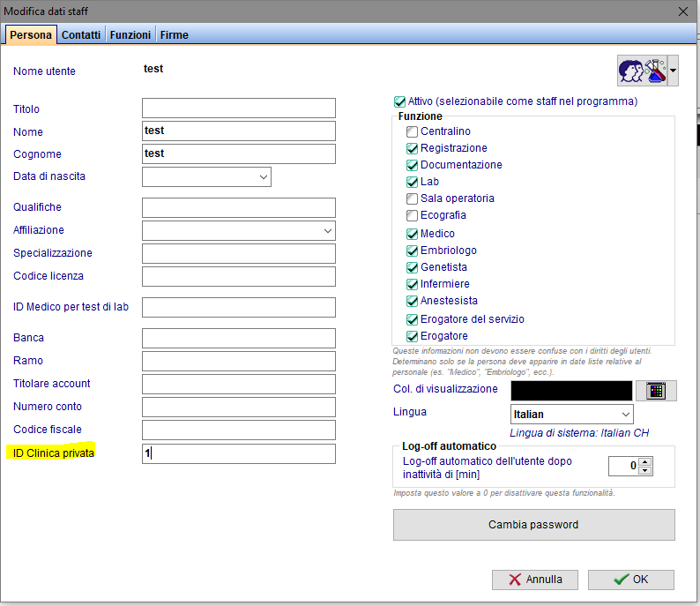Toggle the Documentazione checkbox
This screenshot has height=606, width=700.
point(412,165)
